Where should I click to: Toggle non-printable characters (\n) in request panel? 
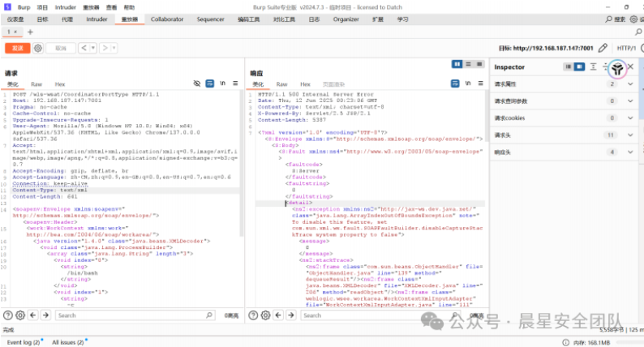click(x=222, y=84)
